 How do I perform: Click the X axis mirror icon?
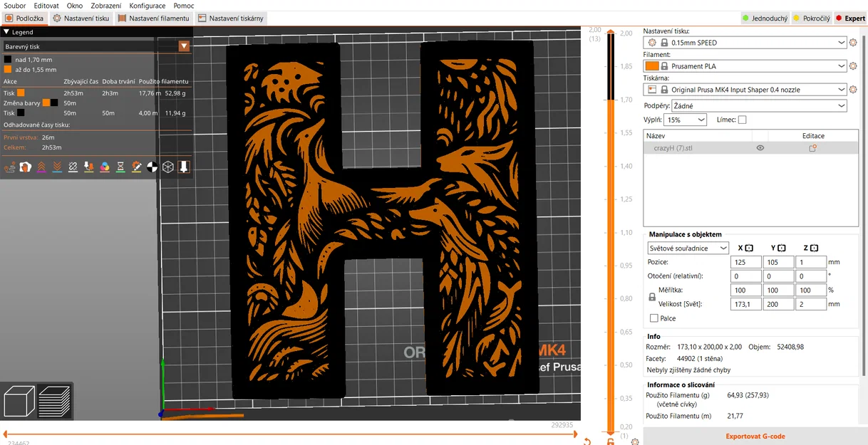(x=749, y=248)
